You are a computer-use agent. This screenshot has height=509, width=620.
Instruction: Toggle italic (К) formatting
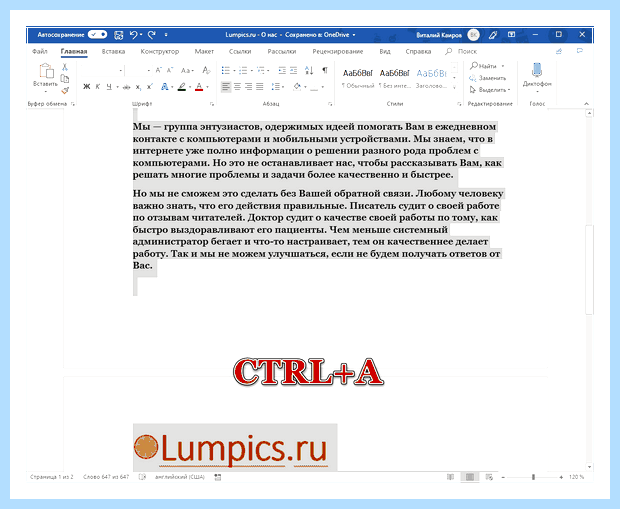[x=98, y=87]
